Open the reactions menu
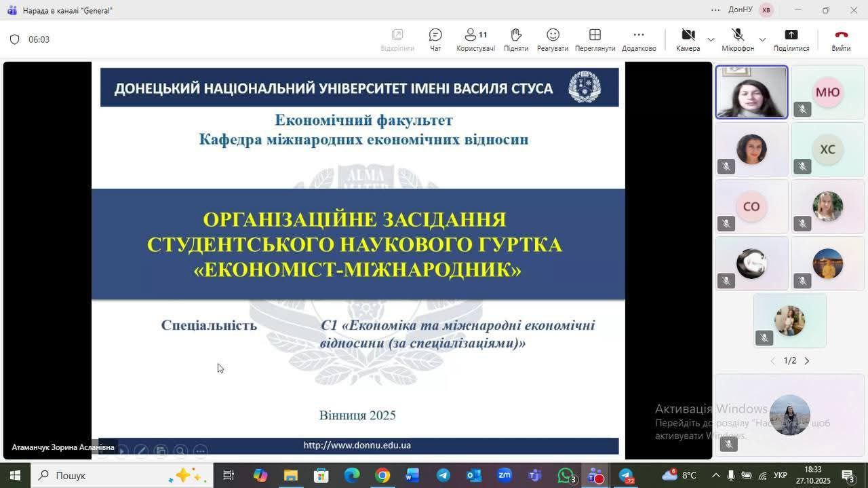The image size is (868, 488). (x=553, y=39)
